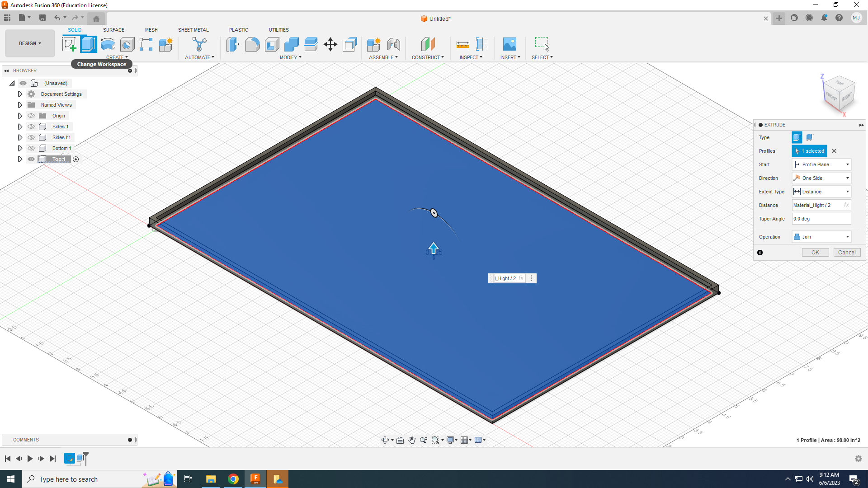Open the Operation Join dropdown
This screenshot has width=868, height=488.
point(821,237)
